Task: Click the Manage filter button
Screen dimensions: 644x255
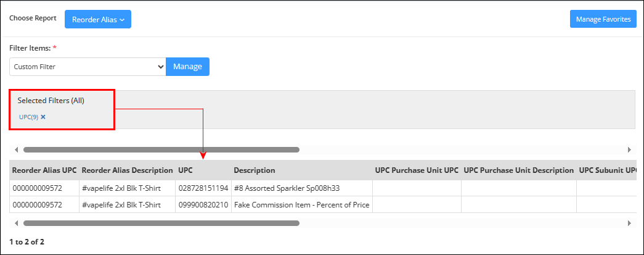Action: pyautogui.click(x=188, y=67)
